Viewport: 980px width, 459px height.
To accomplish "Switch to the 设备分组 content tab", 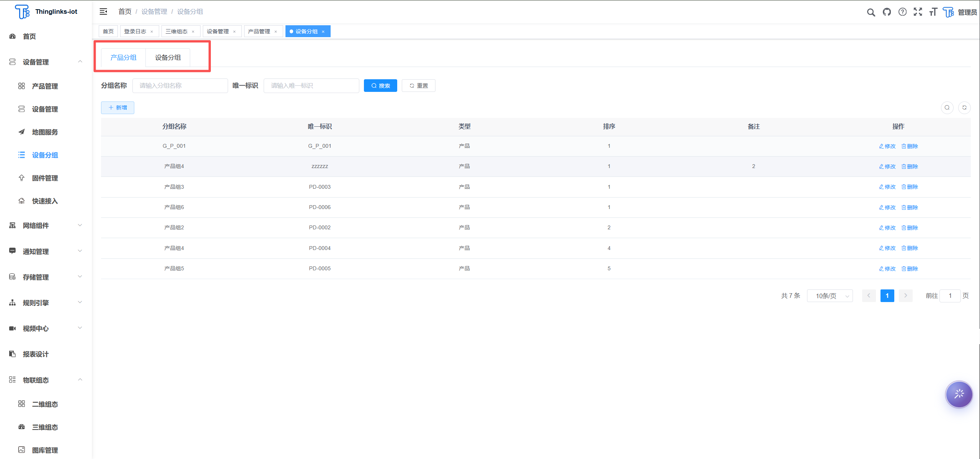I will (x=168, y=57).
